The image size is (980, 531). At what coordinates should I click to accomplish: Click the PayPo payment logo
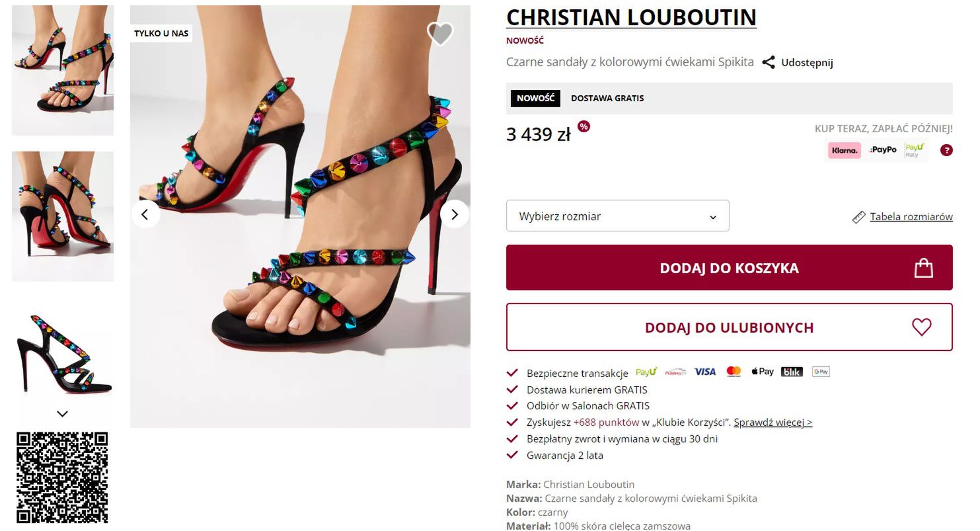click(883, 150)
